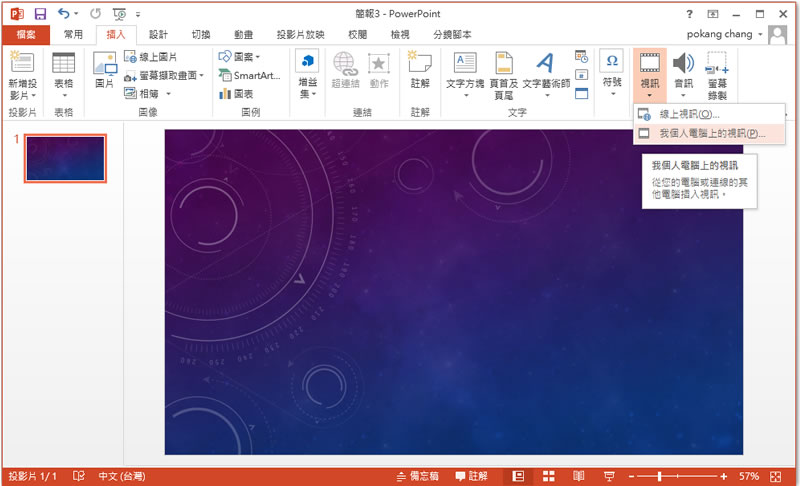800x486 pixels.
Task: Click 投影片 1/1 slide indicator
Action: click(x=32, y=476)
